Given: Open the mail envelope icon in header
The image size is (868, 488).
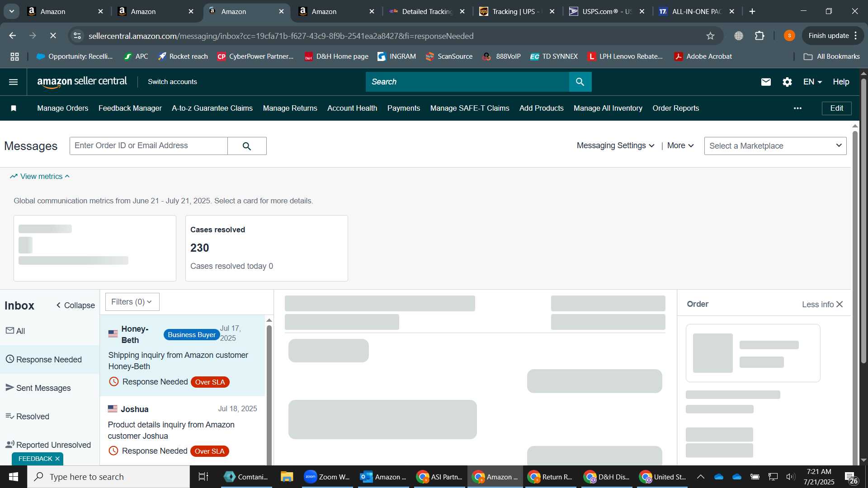Looking at the screenshot, I should click(766, 82).
